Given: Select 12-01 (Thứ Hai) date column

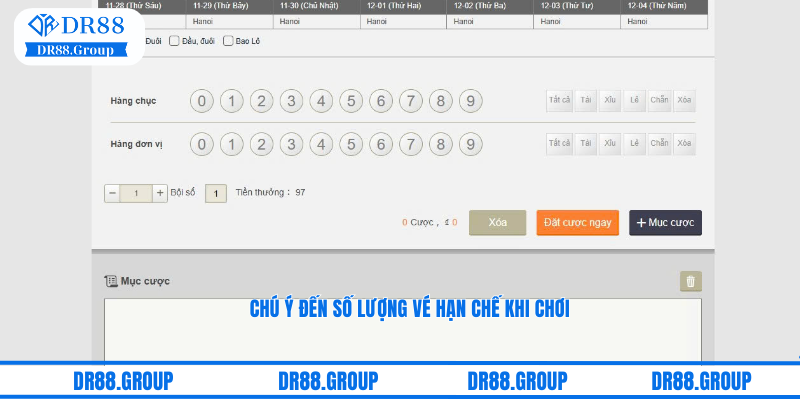Looking at the screenshot, I should (403, 7).
